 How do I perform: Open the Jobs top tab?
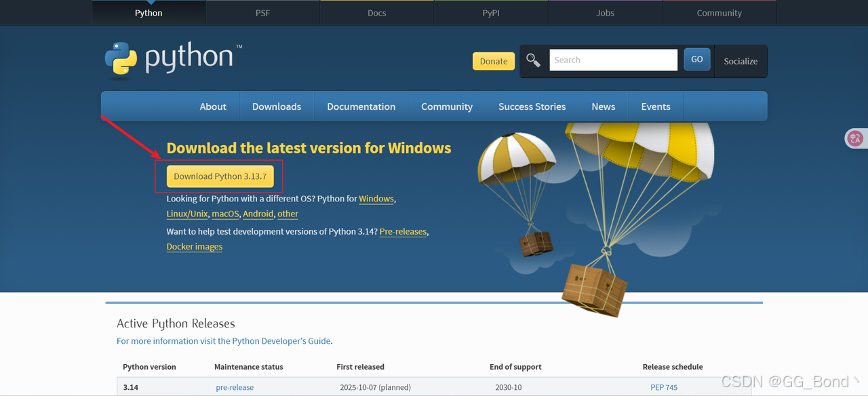point(606,13)
